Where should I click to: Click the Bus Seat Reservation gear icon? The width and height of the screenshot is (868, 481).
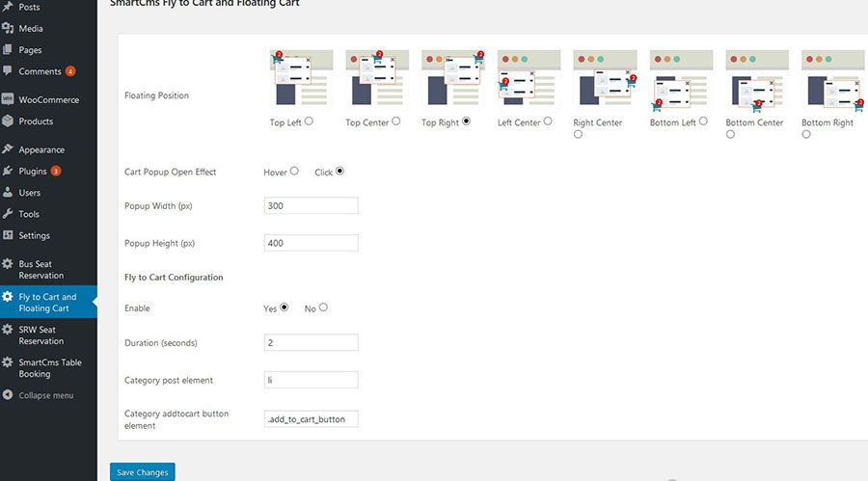(x=7, y=264)
